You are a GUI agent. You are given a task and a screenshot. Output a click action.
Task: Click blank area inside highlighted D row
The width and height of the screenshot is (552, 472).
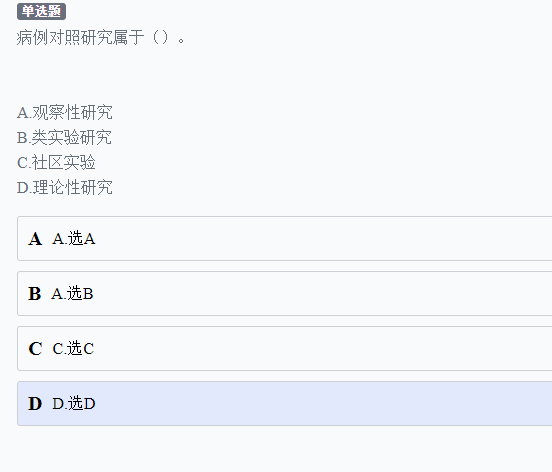point(317,403)
